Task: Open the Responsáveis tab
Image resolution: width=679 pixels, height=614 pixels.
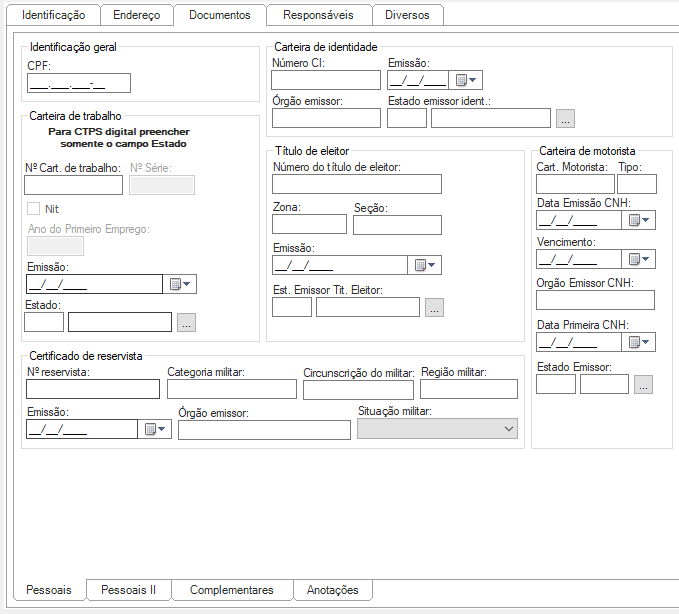Action: [318, 15]
